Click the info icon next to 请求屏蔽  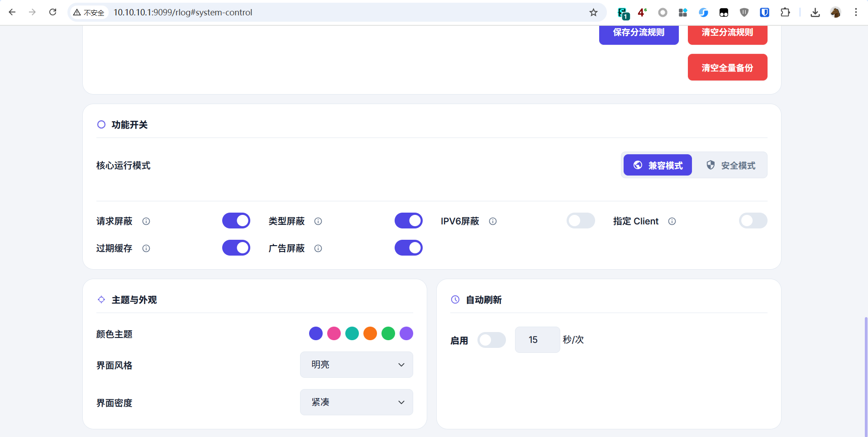(x=146, y=222)
